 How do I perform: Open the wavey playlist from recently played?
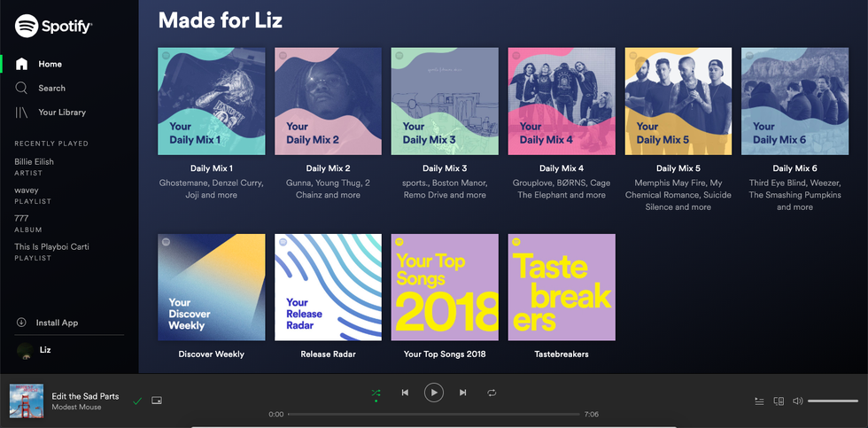(27, 191)
